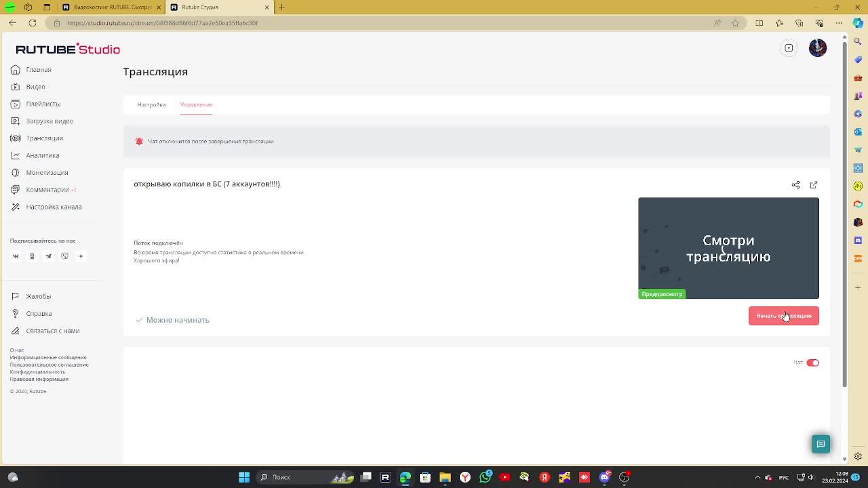The width and height of the screenshot is (868, 488).
Task: Open the Видео section
Action: (x=28, y=87)
